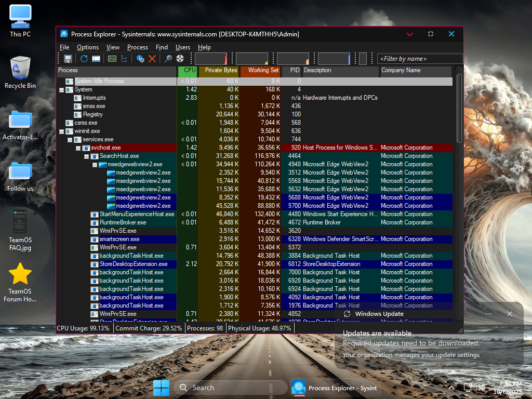Image resolution: width=532 pixels, height=399 pixels.
Task: Click the Kill Process red X icon
Action: [x=152, y=59]
